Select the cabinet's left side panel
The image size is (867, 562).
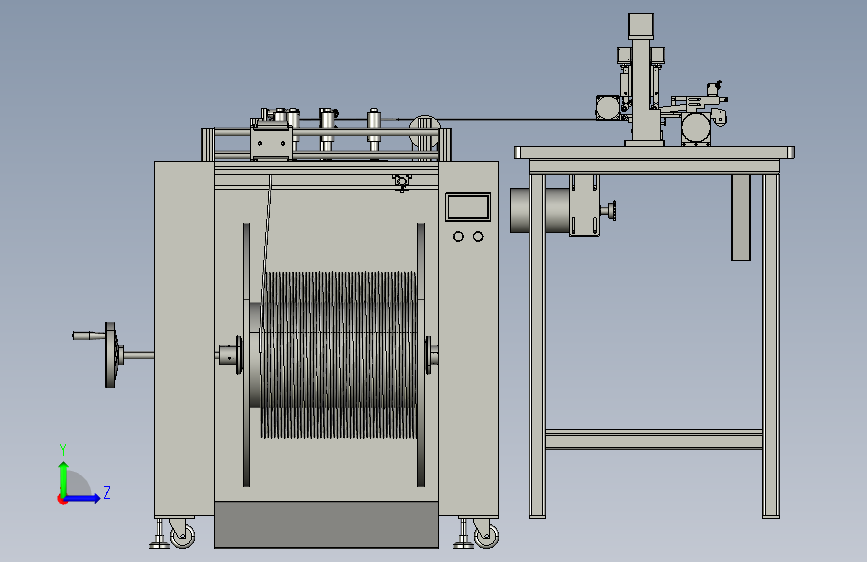[x=184, y=339]
